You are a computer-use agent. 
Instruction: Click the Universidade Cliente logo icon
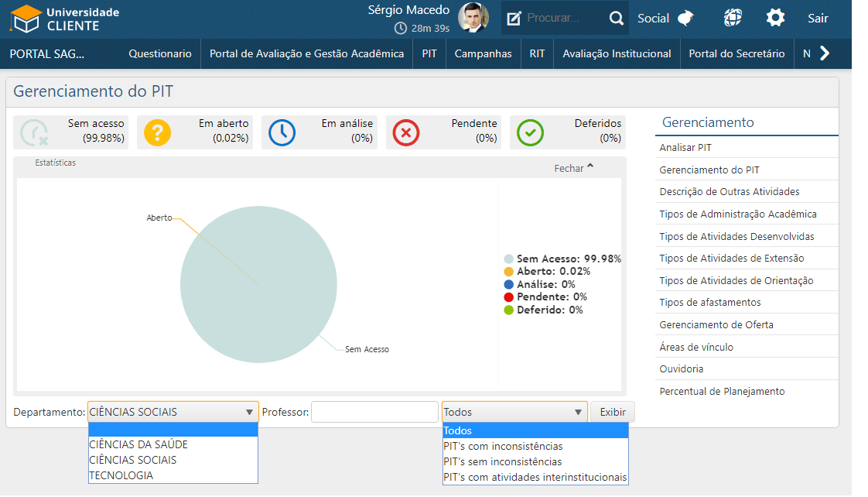pos(26,19)
